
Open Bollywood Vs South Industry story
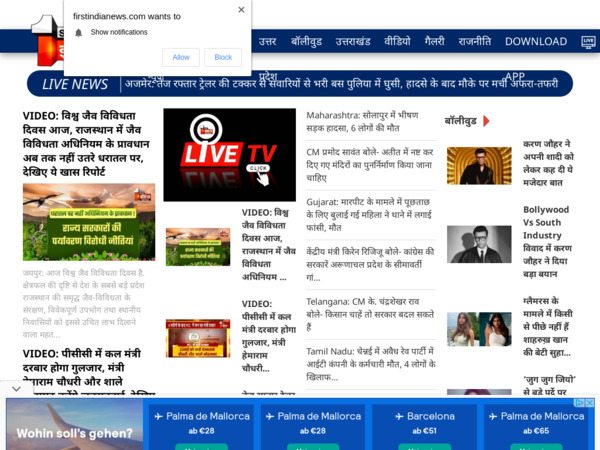(x=547, y=242)
